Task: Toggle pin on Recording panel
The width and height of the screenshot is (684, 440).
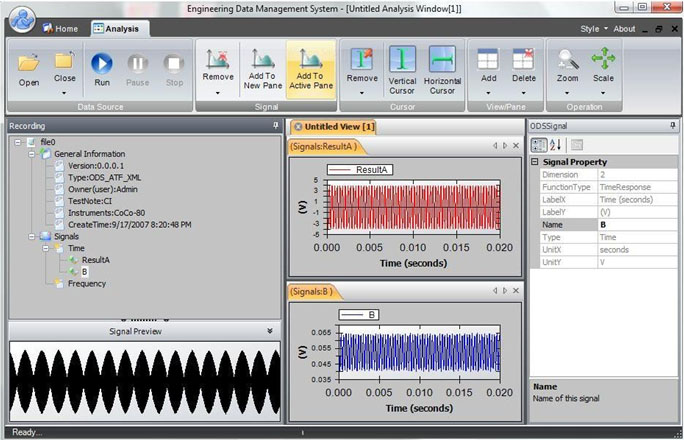Action: (x=275, y=126)
